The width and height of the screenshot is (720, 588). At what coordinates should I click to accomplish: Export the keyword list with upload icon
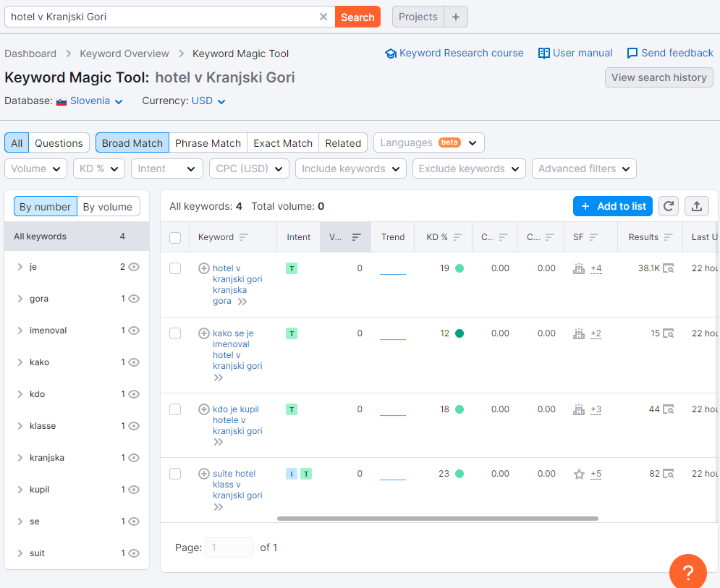[697, 206]
